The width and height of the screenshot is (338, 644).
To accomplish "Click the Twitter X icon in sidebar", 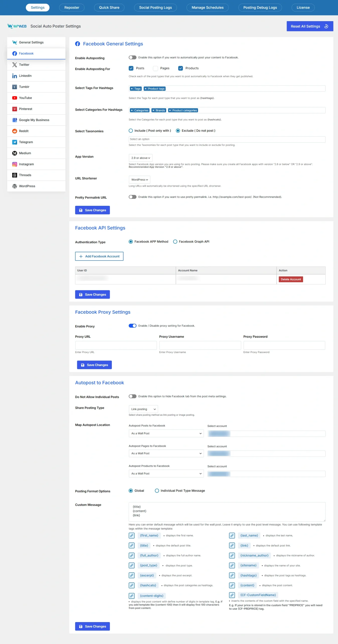I will click(15, 65).
